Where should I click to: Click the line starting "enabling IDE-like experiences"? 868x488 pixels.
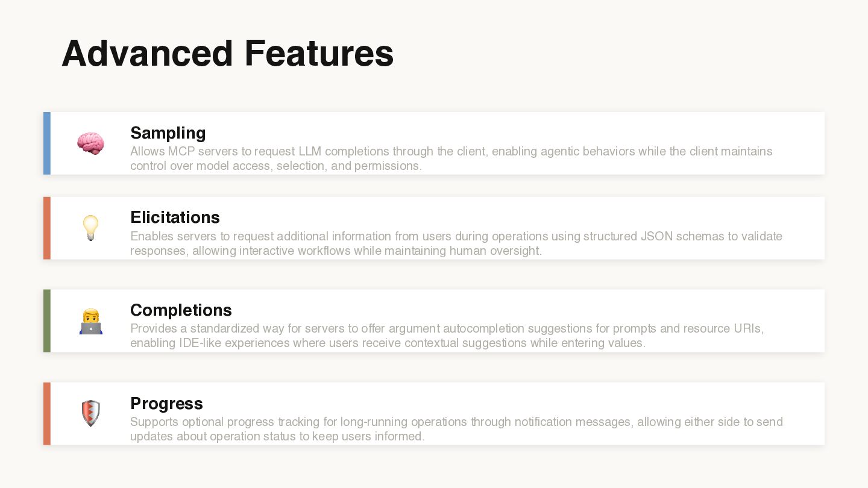pos(388,343)
